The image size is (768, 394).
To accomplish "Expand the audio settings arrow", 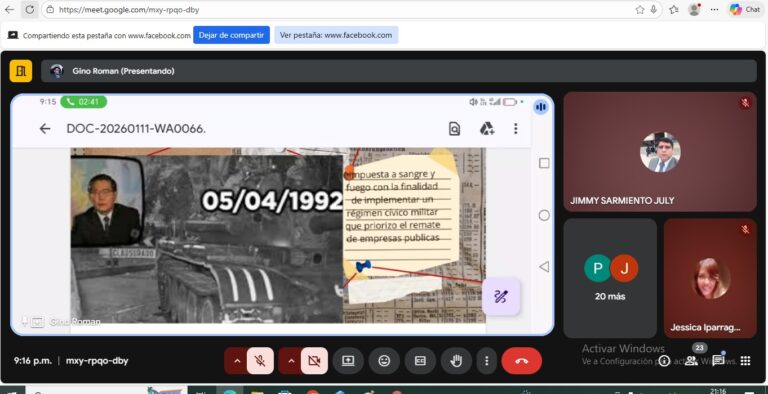I will click(x=237, y=361).
